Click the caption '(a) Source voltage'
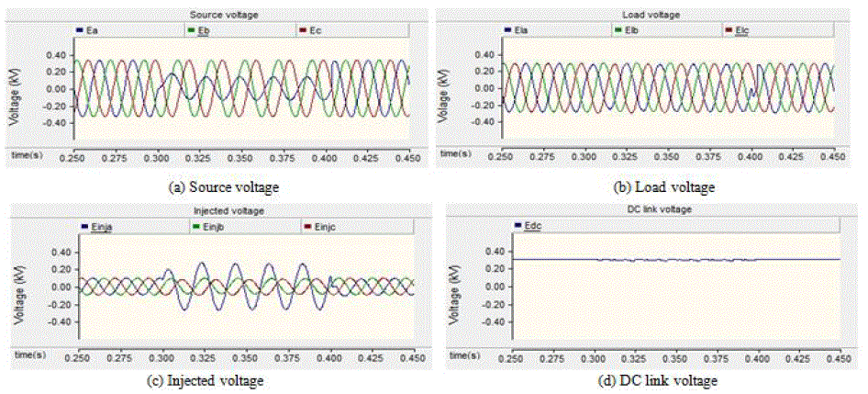868x394 pixels. [x=212, y=186]
